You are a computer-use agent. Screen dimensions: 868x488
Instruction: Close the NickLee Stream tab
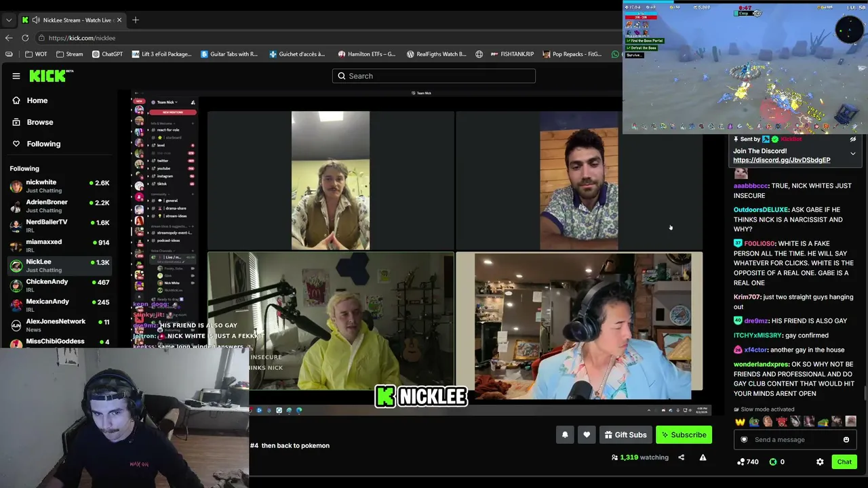point(119,20)
